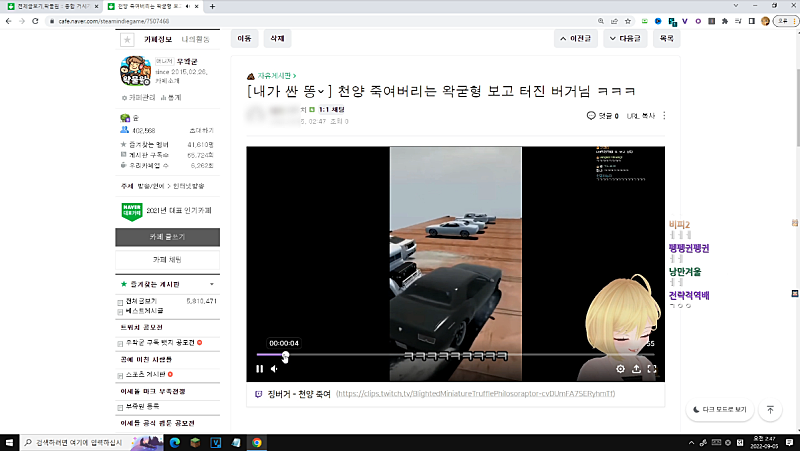Click the 카페 채팅 button

[x=167, y=260]
